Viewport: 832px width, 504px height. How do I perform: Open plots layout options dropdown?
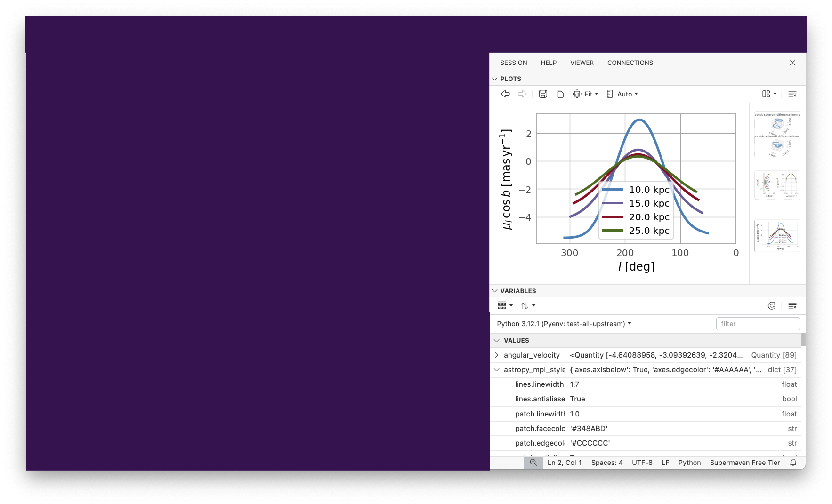[769, 94]
